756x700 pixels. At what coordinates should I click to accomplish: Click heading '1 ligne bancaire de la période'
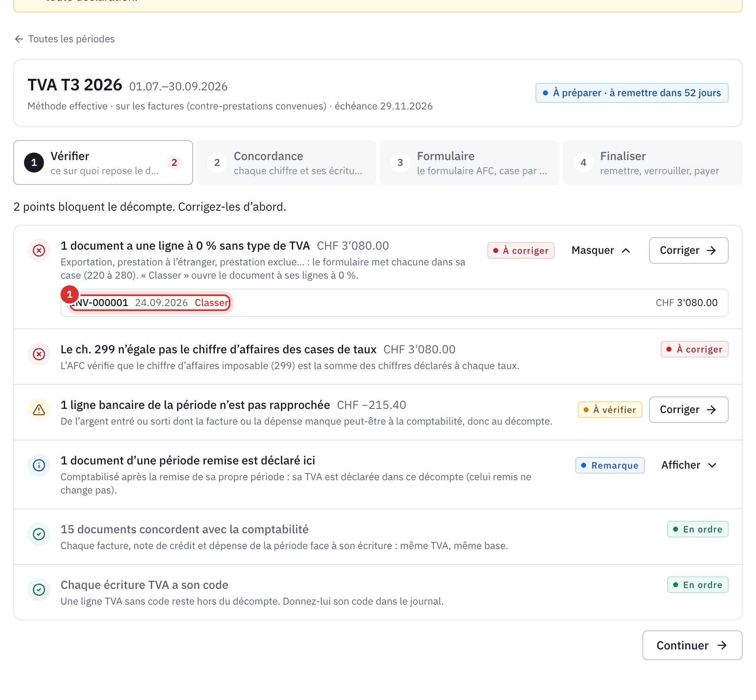click(195, 405)
